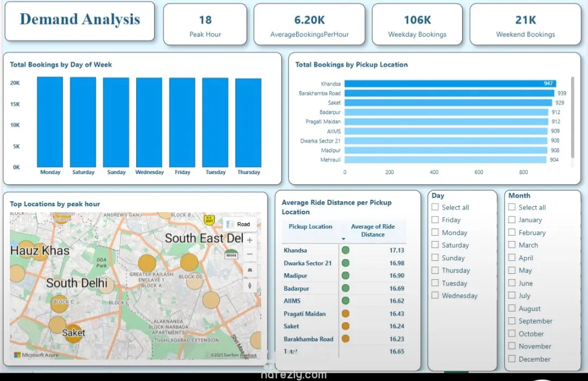Screen dimensions: 588x381
Task: Click the dark orange Saket bubble on map
Action: tap(73, 333)
